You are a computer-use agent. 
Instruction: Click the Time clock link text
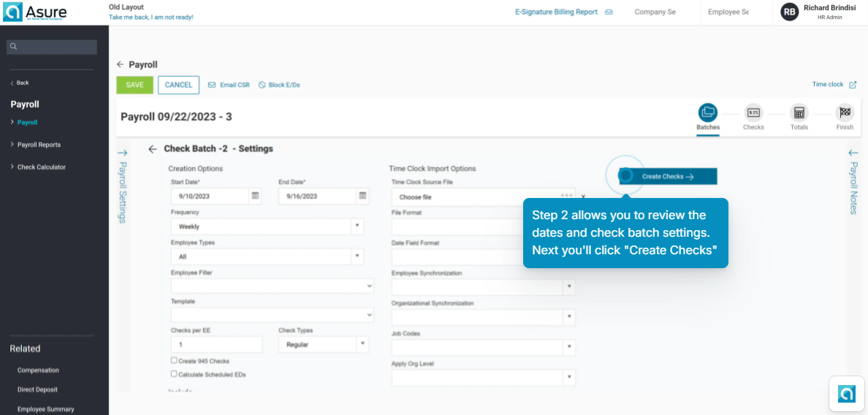[828, 85]
